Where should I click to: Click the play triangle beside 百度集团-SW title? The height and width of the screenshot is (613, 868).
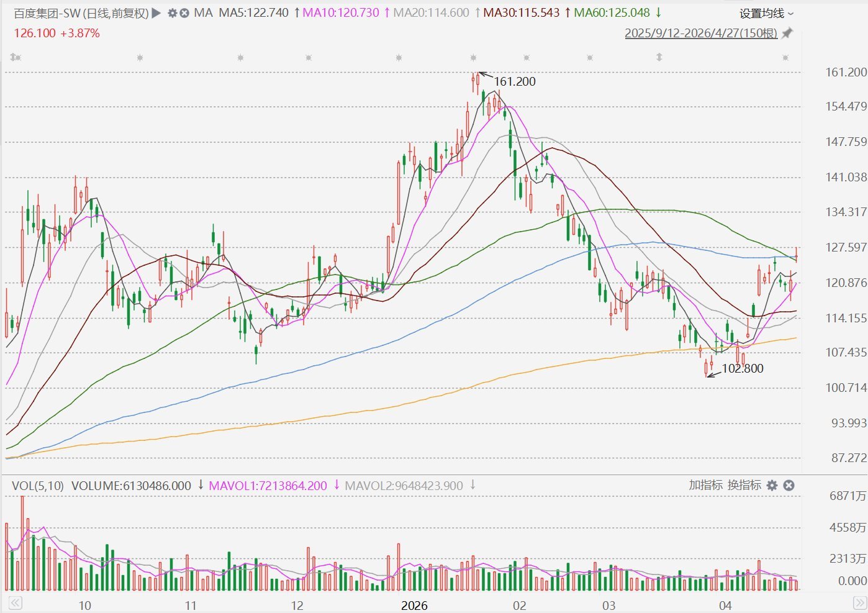pos(156,13)
